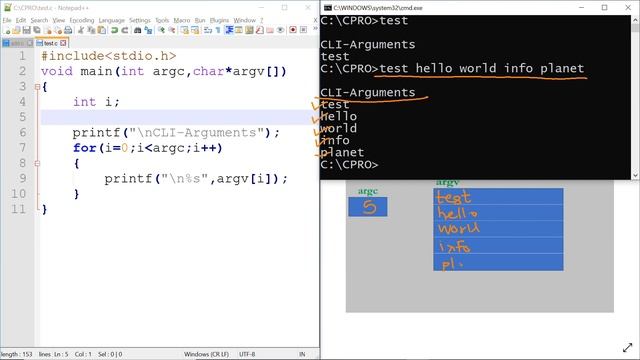Undo the last edit via toolbar
The height and width of the screenshot is (360, 640).
[115, 30]
